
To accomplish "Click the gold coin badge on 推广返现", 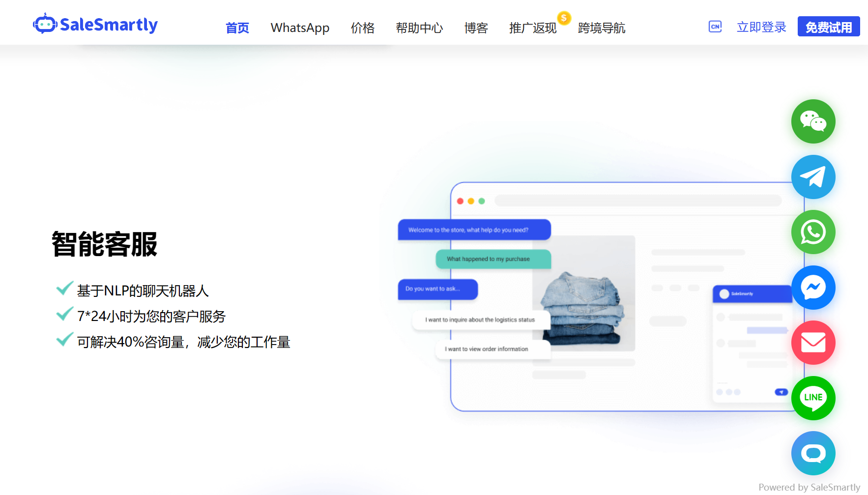I will point(564,18).
